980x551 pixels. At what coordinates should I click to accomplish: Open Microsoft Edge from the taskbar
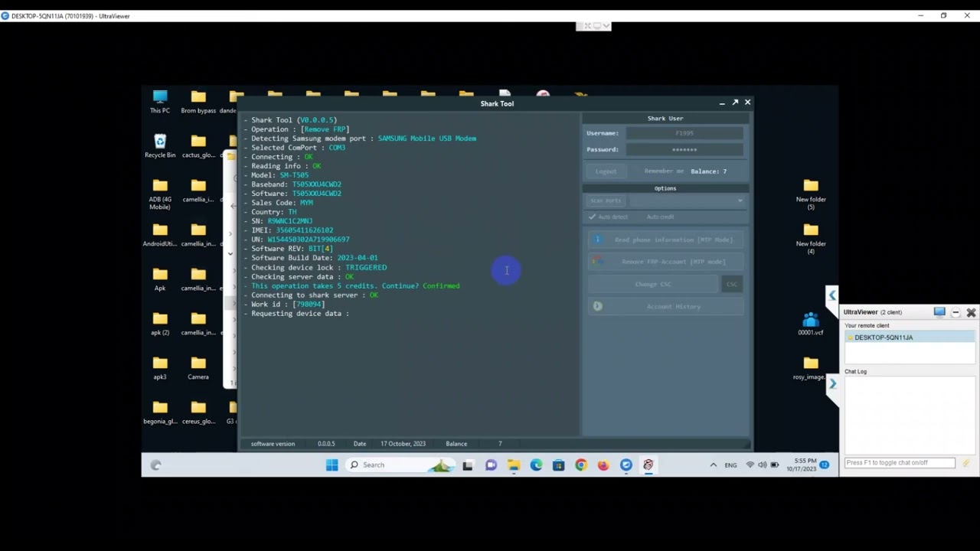[536, 465]
